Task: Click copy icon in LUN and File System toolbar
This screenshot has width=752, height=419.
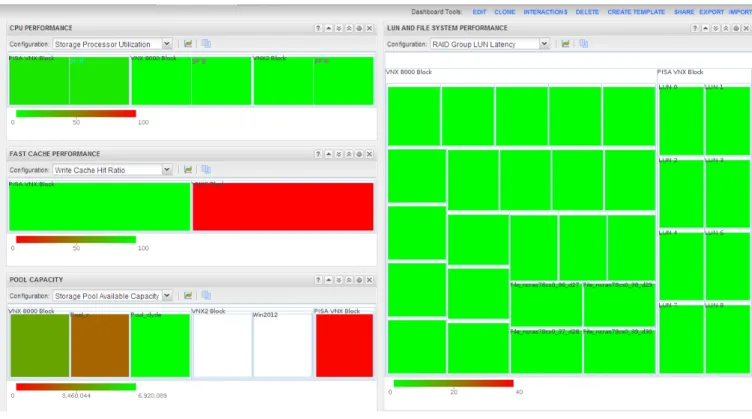Action: tap(584, 44)
